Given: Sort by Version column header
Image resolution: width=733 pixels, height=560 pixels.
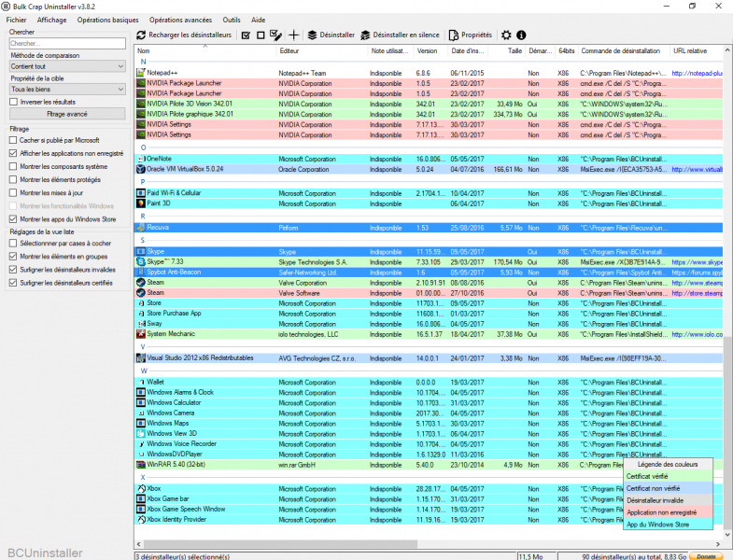Looking at the screenshot, I should [430, 51].
